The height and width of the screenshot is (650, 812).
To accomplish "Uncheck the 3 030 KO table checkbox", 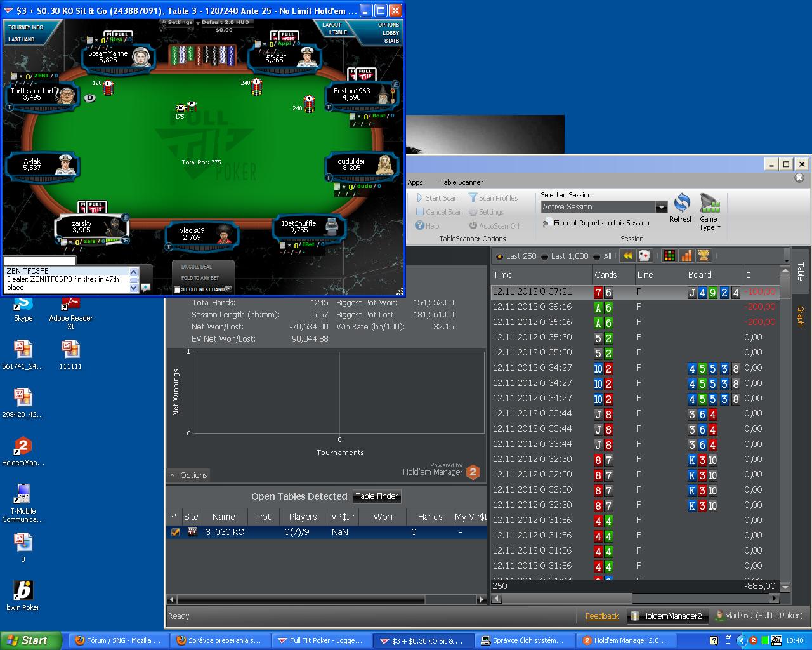I will pyautogui.click(x=175, y=533).
